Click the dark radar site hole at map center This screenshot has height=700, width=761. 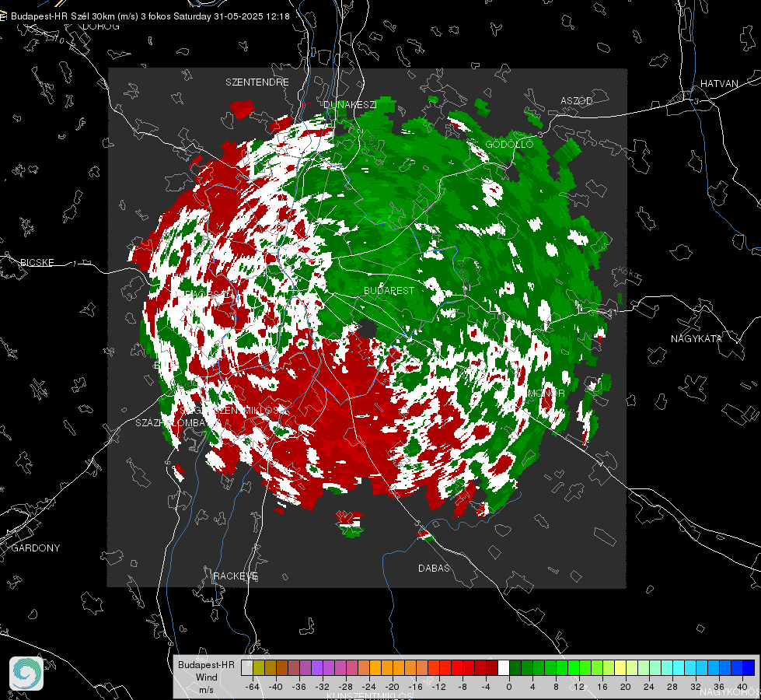(368, 329)
